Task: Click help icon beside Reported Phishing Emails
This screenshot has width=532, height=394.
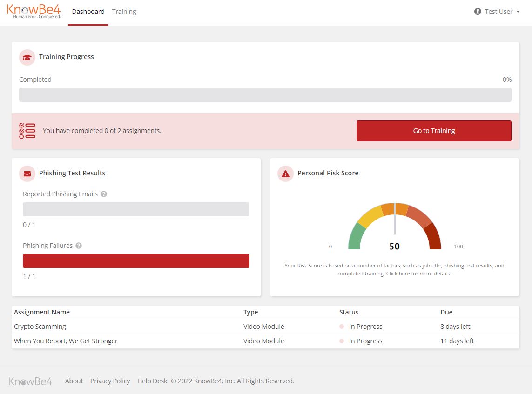Action: [104, 194]
